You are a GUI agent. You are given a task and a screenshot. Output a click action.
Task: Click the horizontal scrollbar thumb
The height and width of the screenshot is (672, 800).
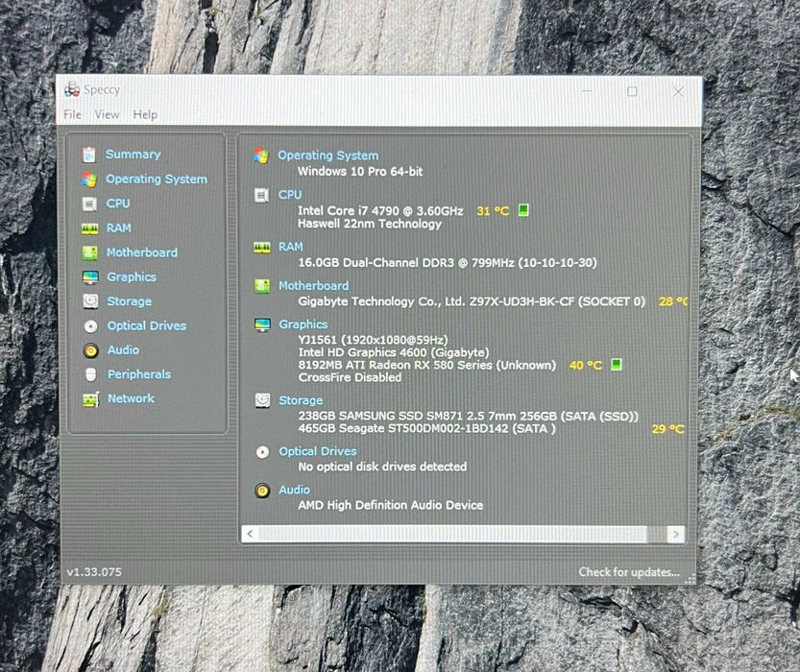tap(453, 534)
